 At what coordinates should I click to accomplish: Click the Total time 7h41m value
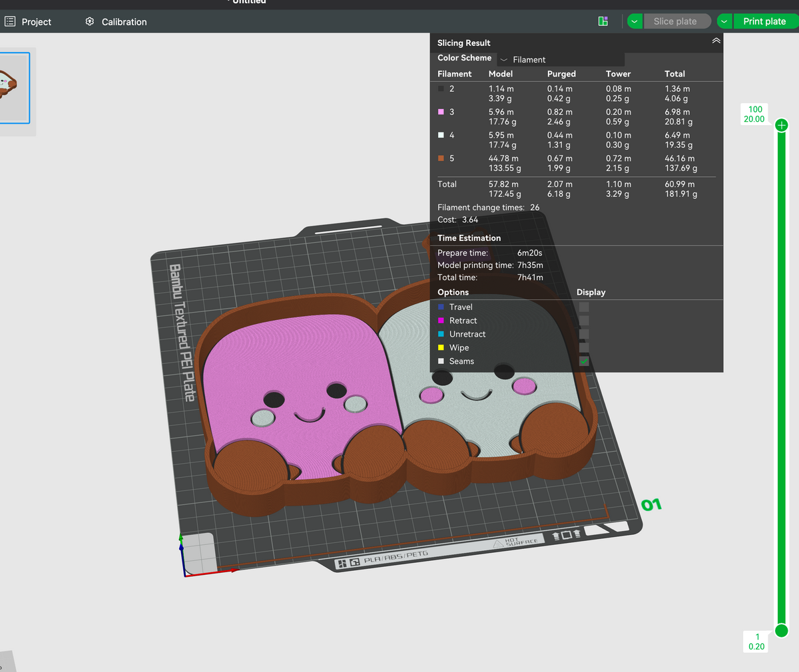coord(530,277)
